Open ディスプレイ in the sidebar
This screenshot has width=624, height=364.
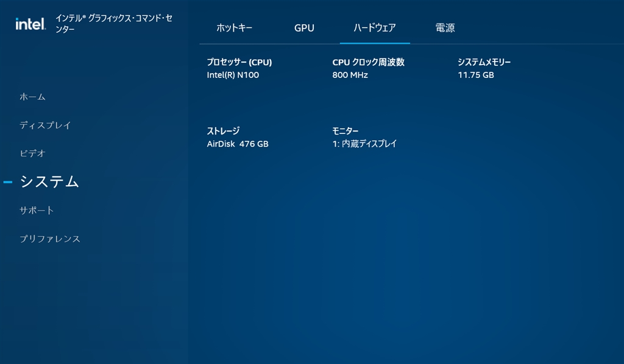(x=45, y=125)
